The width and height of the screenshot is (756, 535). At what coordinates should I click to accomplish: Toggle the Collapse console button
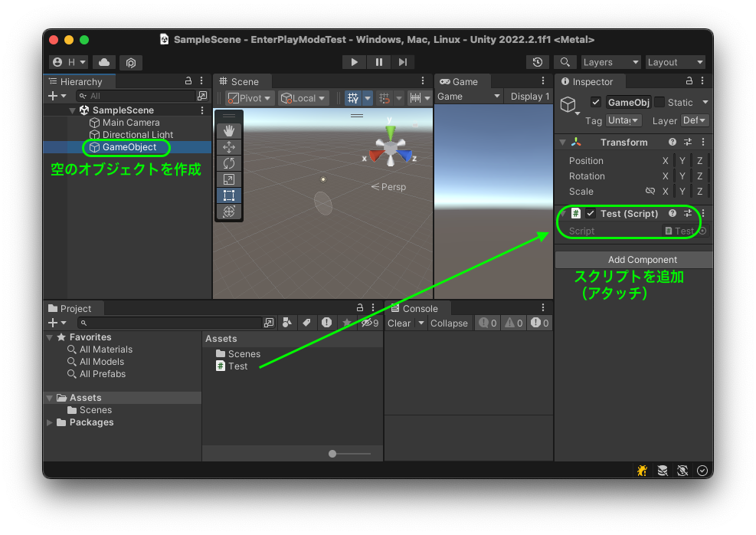[x=449, y=323]
